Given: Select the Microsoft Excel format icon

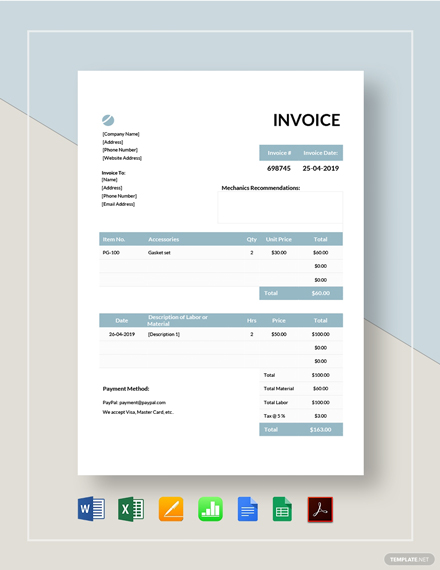Looking at the screenshot, I should [131, 509].
